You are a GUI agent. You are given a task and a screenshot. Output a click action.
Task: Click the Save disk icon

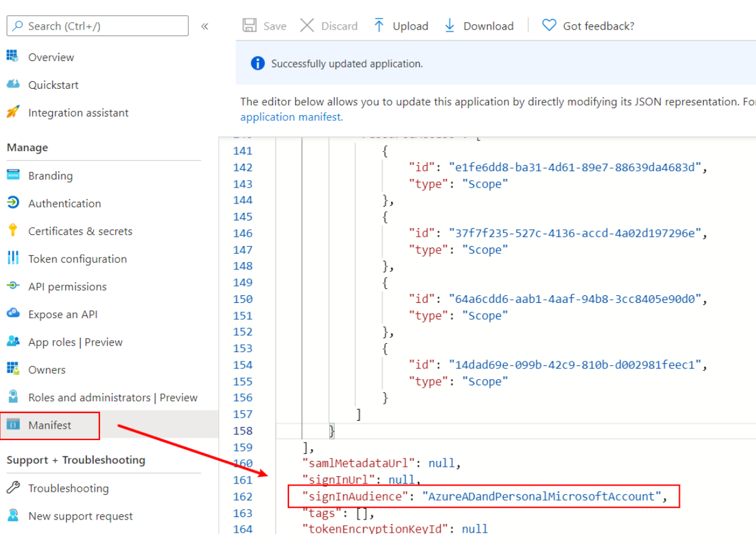pyautogui.click(x=250, y=26)
